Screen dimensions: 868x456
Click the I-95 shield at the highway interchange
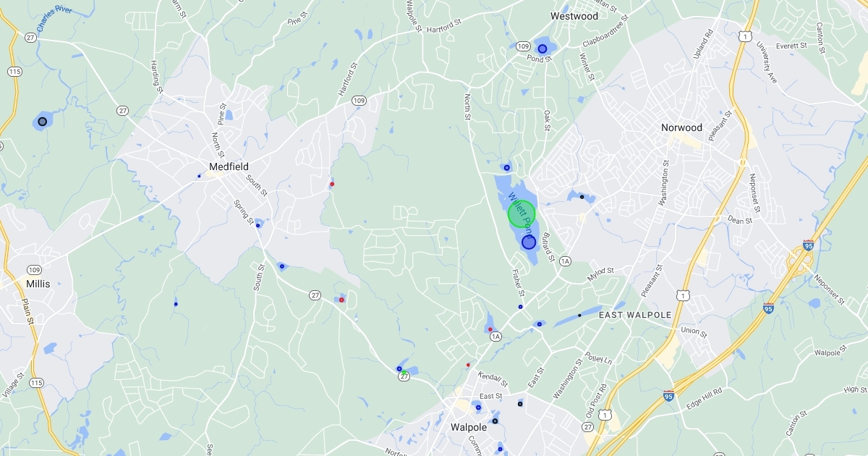(808, 246)
